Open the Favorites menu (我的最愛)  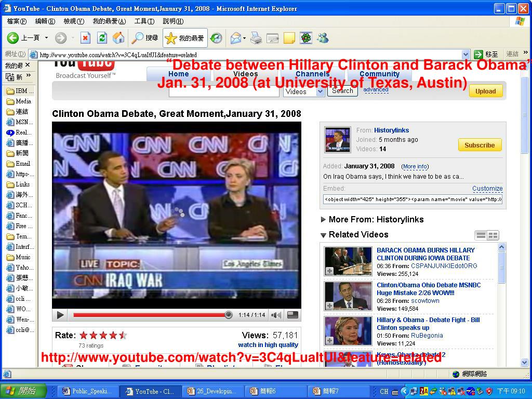109,21
